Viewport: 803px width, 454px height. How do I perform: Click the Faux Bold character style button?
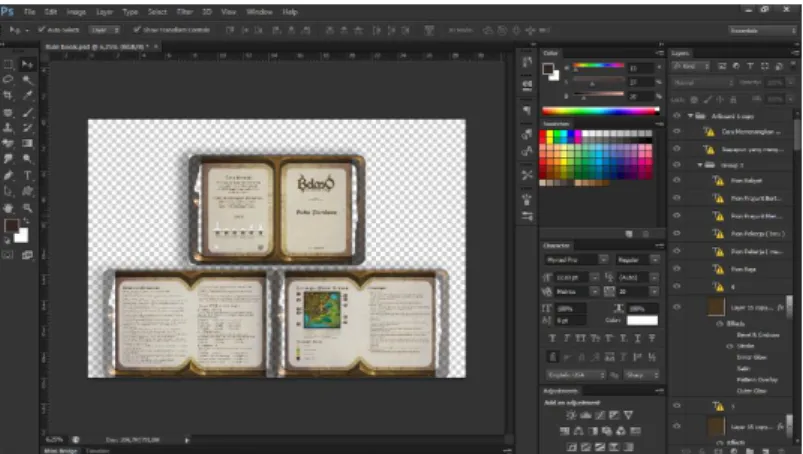[552, 338]
